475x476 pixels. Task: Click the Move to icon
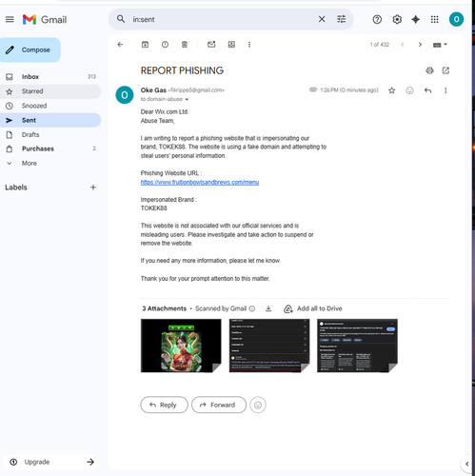(x=231, y=45)
